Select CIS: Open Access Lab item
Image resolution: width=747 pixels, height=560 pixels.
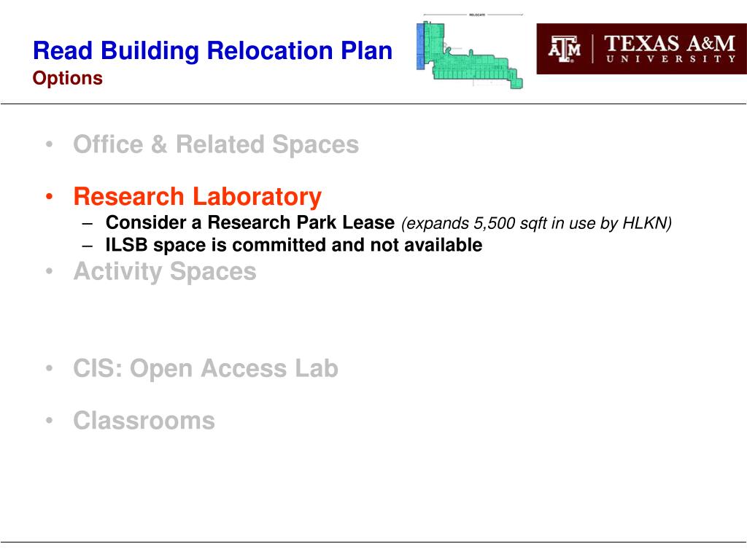pyautogui.click(x=206, y=368)
